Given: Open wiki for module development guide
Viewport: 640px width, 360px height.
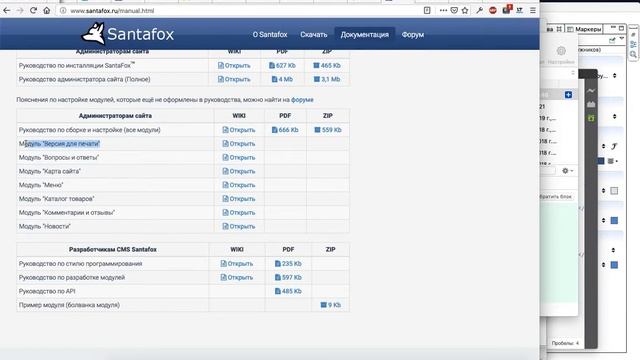Looking at the screenshot, I should click(x=237, y=278).
